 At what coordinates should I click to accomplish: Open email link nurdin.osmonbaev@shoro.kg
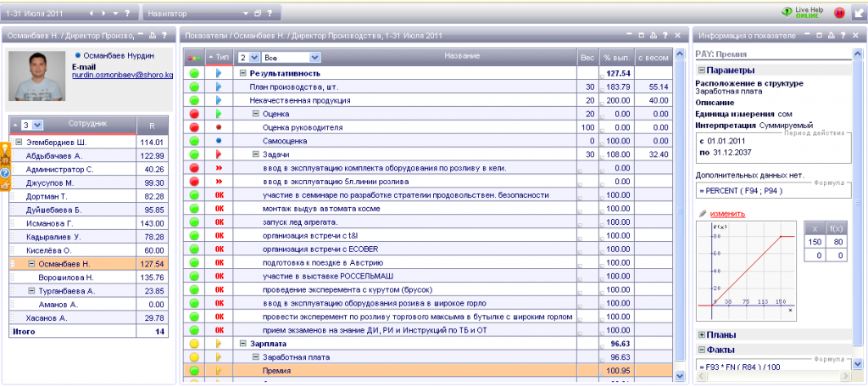tap(122, 75)
